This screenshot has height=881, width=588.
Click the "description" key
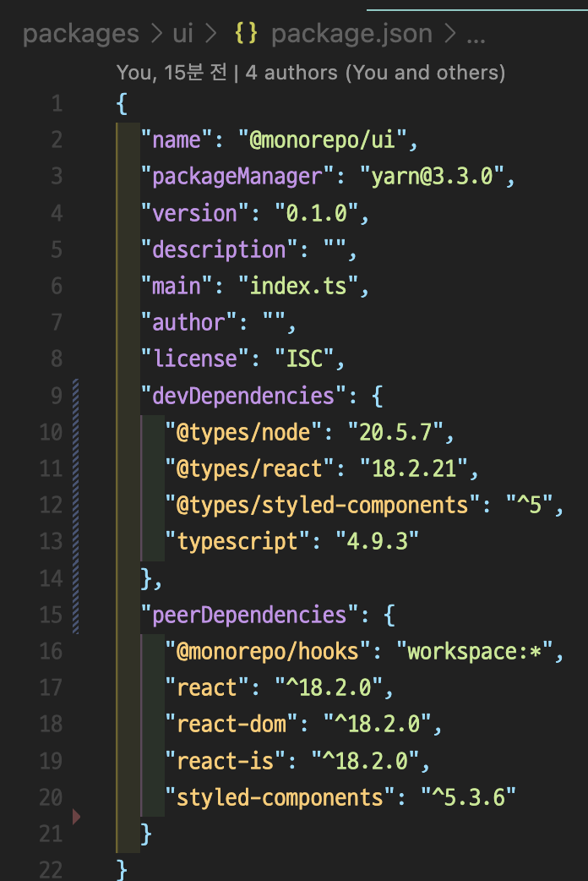pyautogui.click(x=219, y=249)
